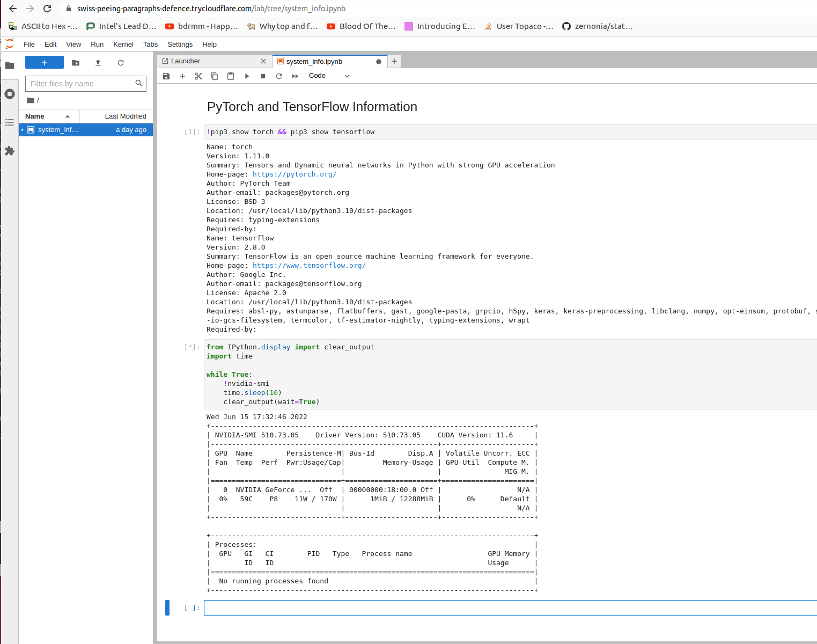
Task: Click the Filter files by name field
Action: click(x=80, y=84)
